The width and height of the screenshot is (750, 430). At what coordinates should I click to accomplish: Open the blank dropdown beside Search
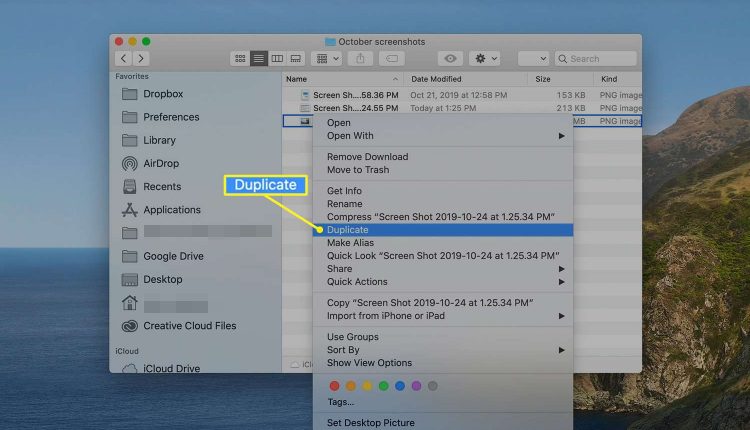(533, 58)
